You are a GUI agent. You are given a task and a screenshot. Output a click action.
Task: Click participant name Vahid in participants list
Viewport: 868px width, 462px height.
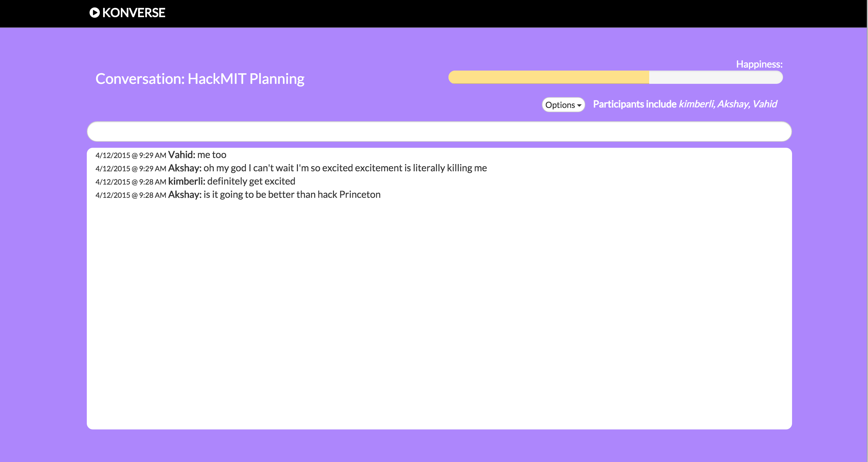pyautogui.click(x=765, y=104)
